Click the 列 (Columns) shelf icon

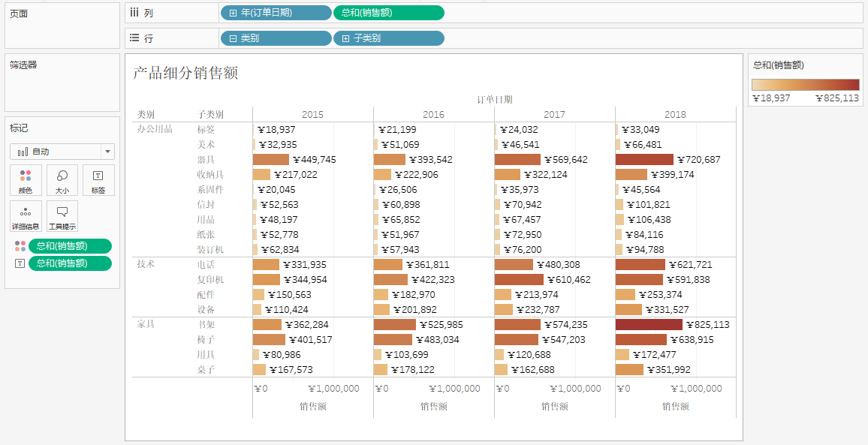tap(134, 13)
